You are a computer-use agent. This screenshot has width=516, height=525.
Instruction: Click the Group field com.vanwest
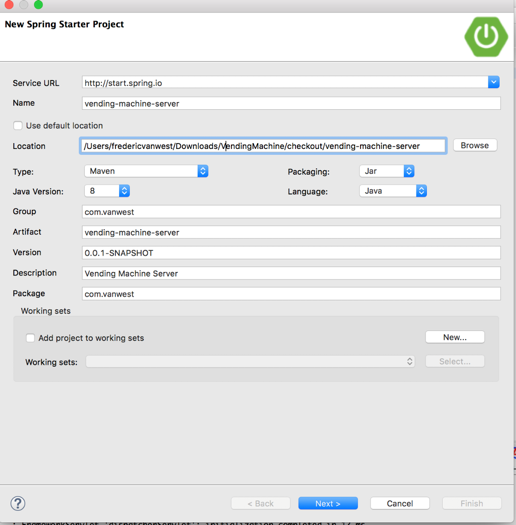click(x=291, y=212)
